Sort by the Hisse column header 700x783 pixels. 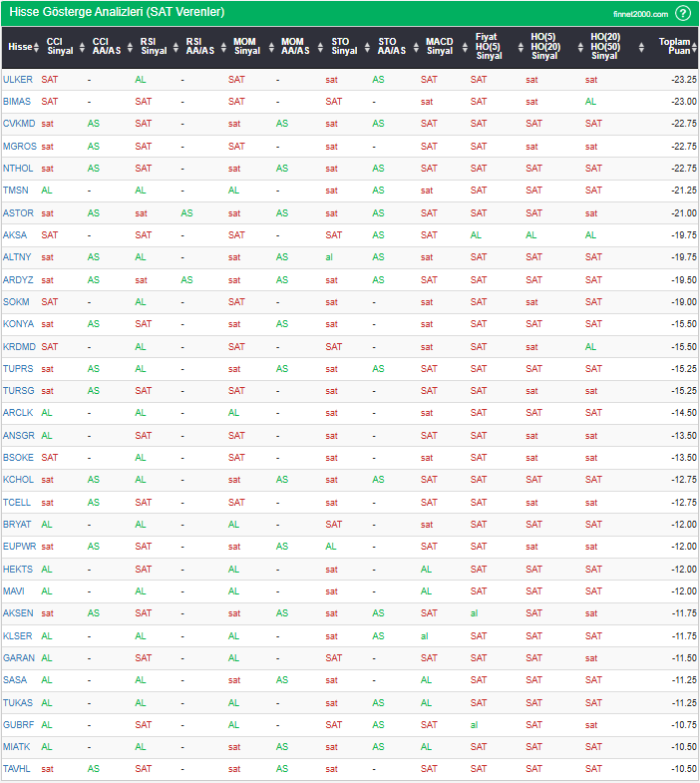pos(20,47)
